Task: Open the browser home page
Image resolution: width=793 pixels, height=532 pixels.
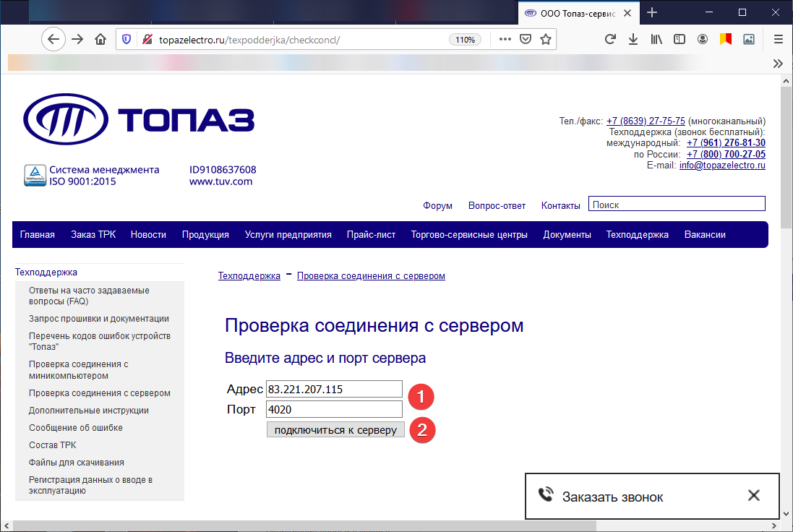Action: tap(100, 40)
